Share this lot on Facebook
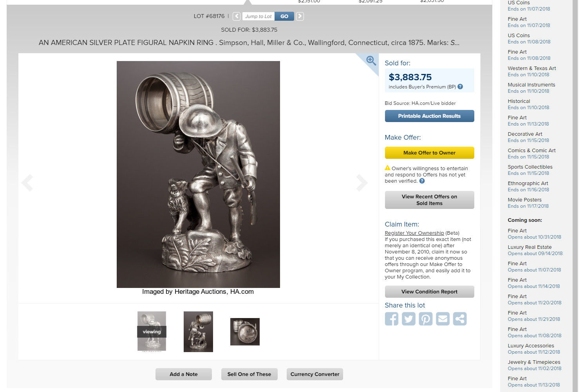 [x=391, y=319]
